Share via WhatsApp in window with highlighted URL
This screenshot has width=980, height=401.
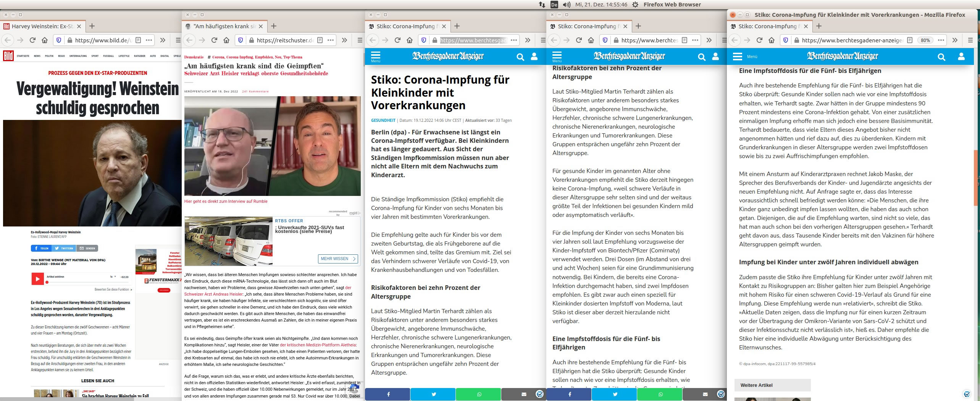pos(478,394)
